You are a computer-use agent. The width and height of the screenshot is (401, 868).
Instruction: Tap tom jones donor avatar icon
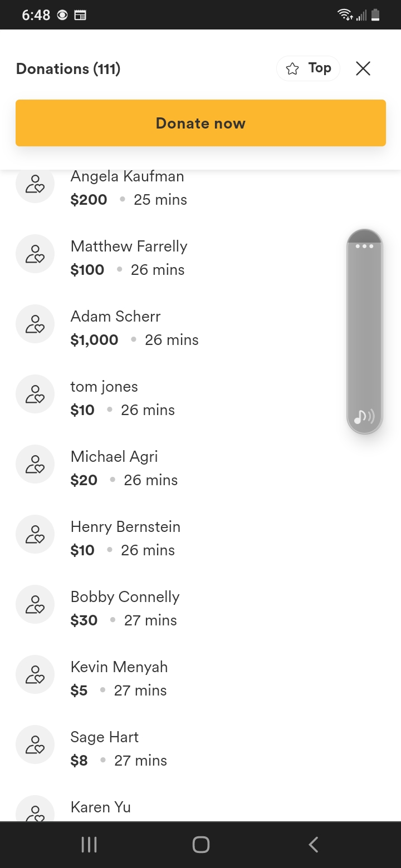point(35,394)
